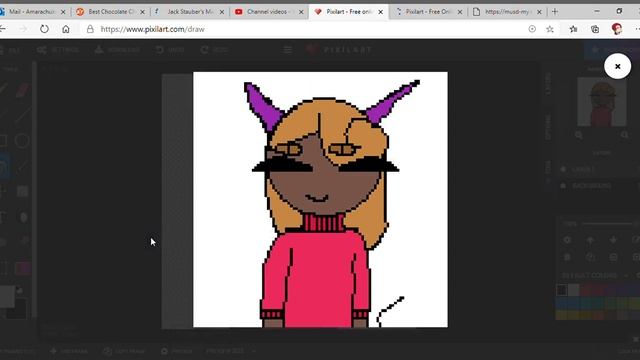This screenshot has height=360, width=640.
Task: Click the dimmed Settings menu in Pixilart
Action: tap(58, 50)
